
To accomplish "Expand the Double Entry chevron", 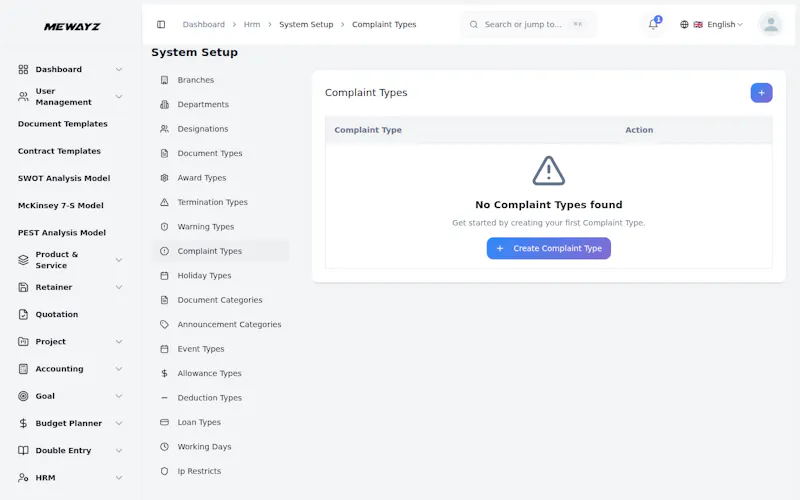I will click(119, 451).
